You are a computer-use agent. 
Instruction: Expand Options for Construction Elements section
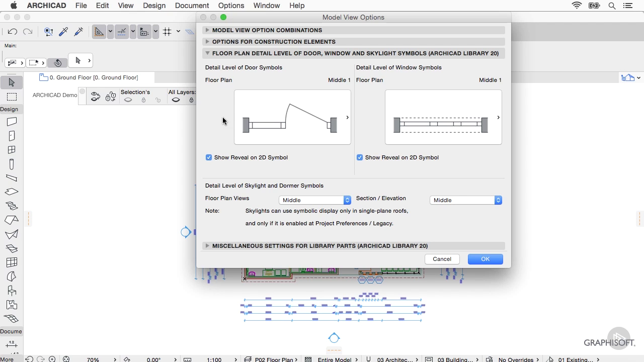(207, 42)
